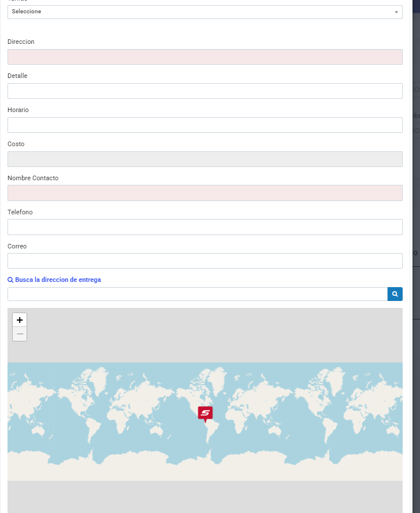The height and width of the screenshot is (513, 420).
Task: Focus the Detalle text field
Action: pyautogui.click(x=205, y=91)
